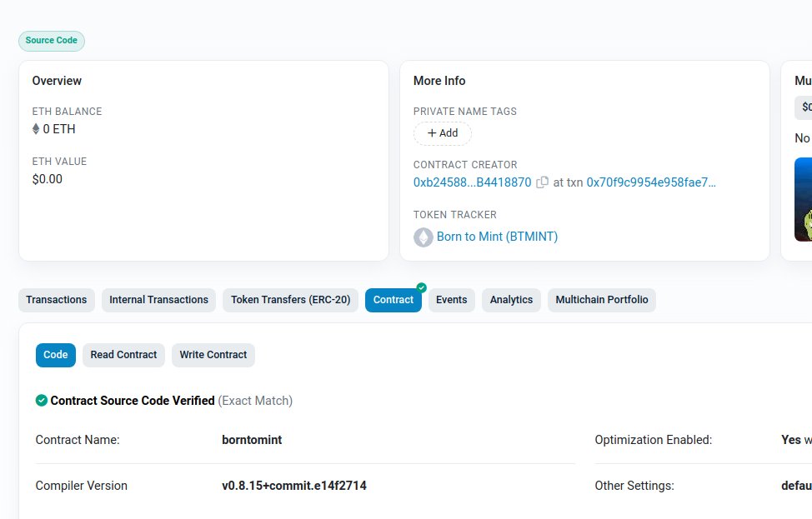
Task: Click the NFT thumbnail image in the right card
Action: (x=803, y=199)
